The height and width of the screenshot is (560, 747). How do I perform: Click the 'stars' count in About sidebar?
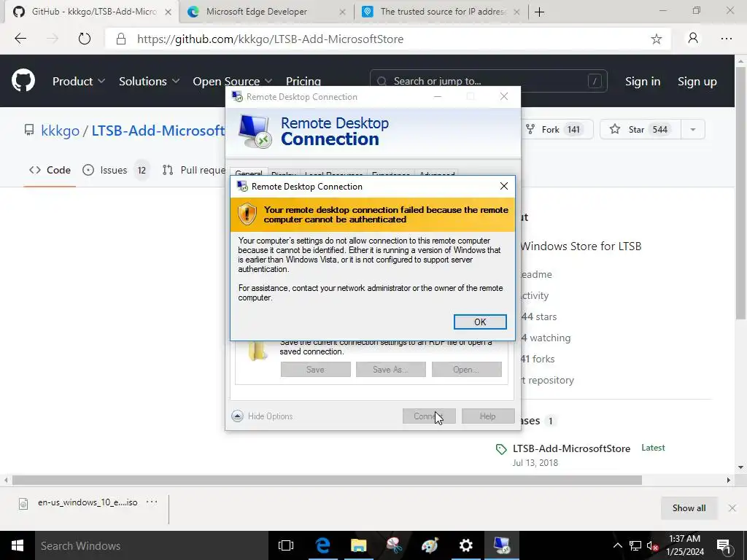(x=538, y=316)
